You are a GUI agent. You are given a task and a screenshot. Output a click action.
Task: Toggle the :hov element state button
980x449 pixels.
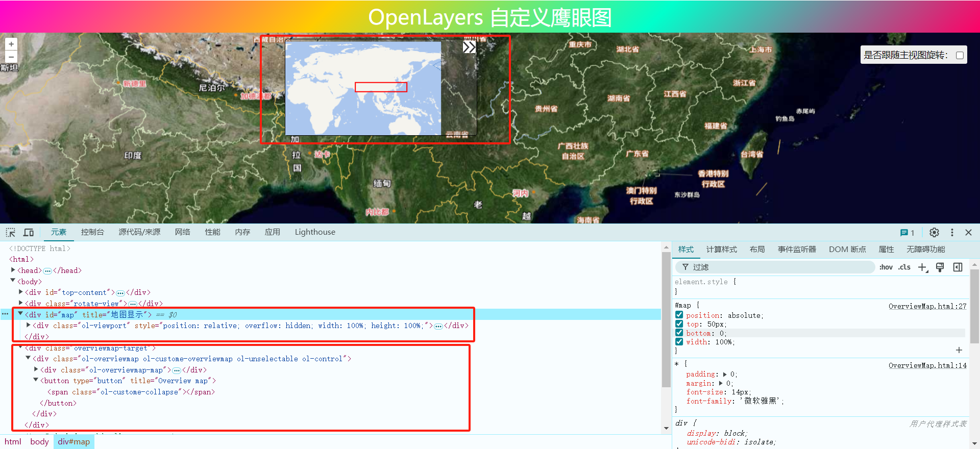pos(886,267)
